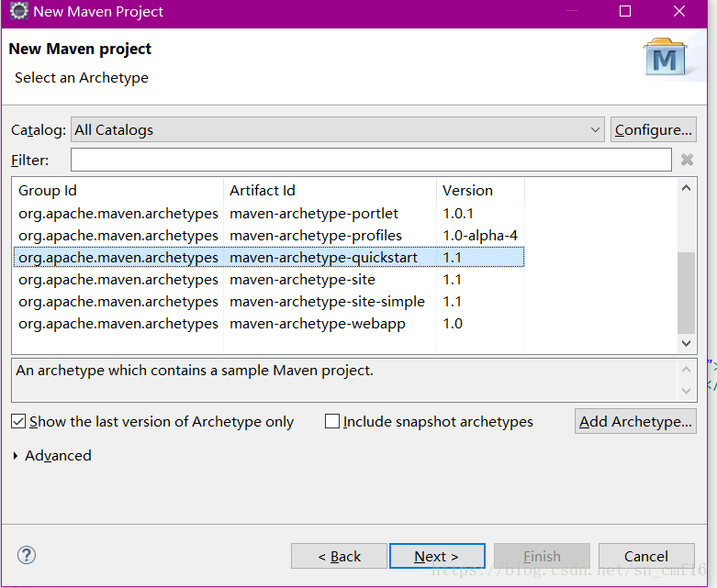Select maven-archetype-site row
Viewport: 717px width, 588px height.
coord(269,279)
